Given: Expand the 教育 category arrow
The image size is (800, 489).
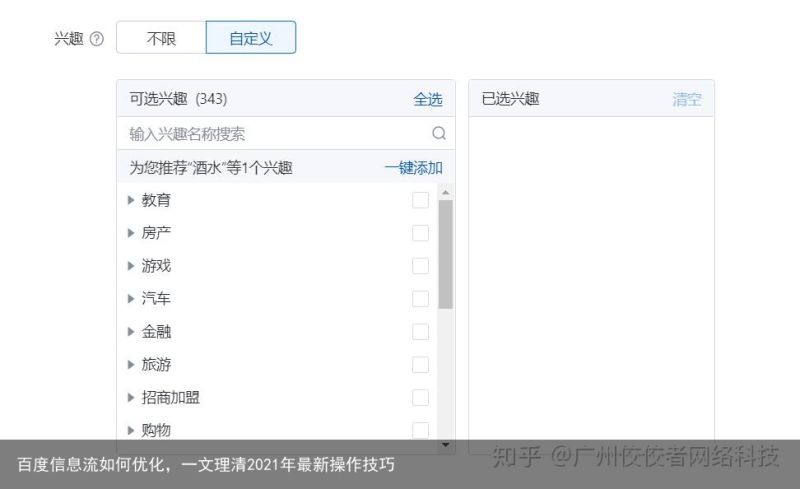Looking at the screenshot, I should coord(131,200).
